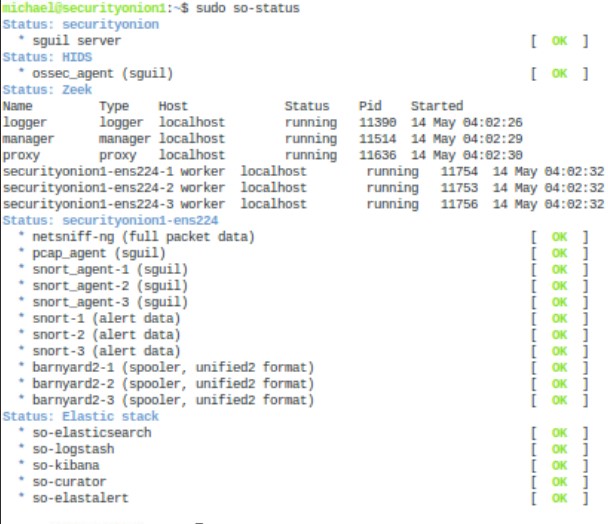Viewport: 608px width, 524px height.
Task: Select the 'snort_agent-2 (sguil)' line
Action: (110, 286)
